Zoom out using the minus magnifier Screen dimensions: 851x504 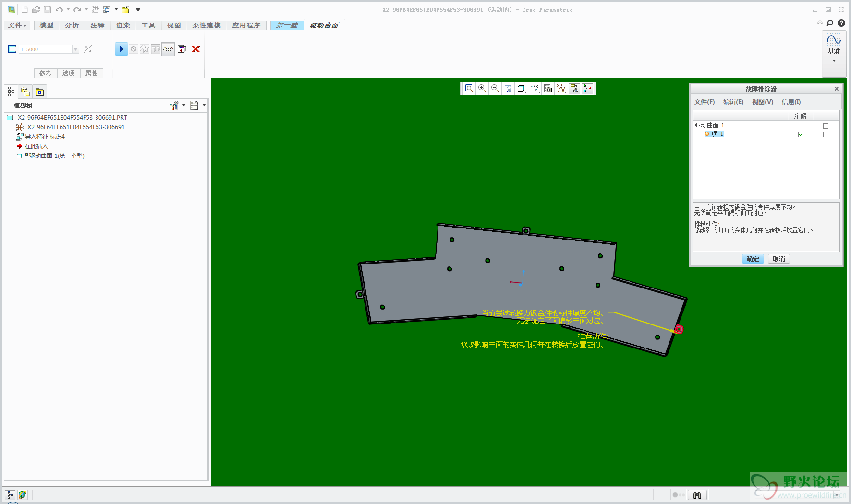pyautogui.click(x=495, y=88)
